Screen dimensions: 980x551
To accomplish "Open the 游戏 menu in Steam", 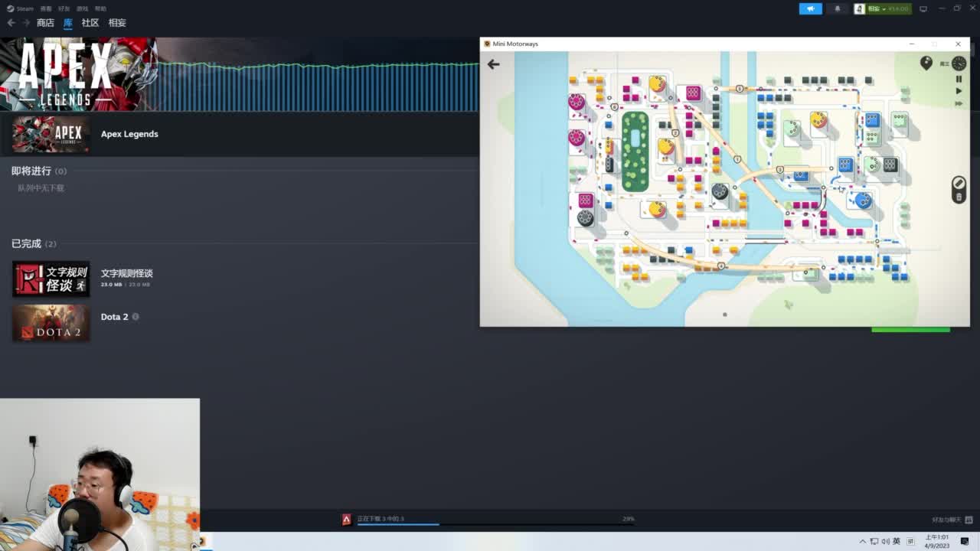I will (x=83, y=8).
